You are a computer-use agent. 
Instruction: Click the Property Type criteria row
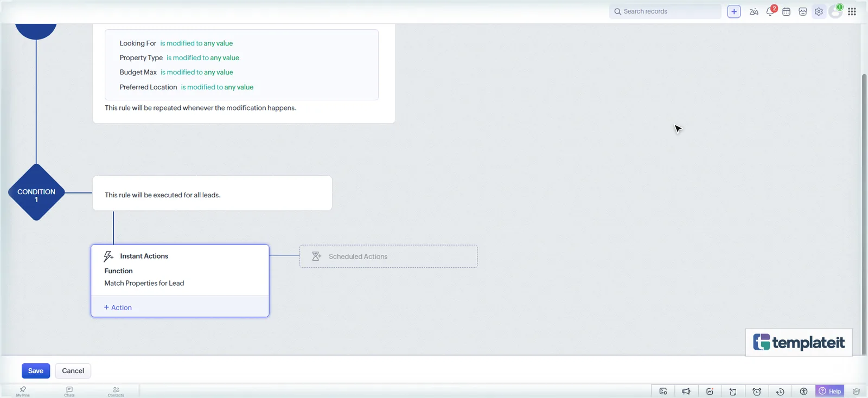(x=180, y=58)
